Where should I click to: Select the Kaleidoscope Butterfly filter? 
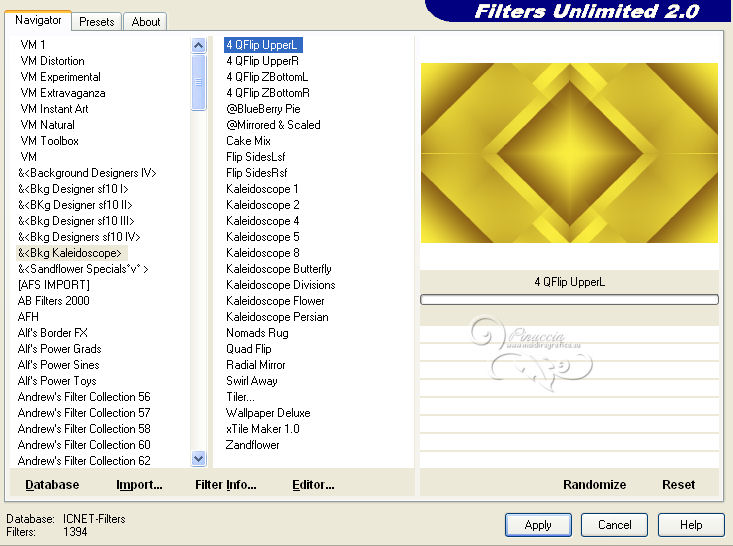coord(279,269)
